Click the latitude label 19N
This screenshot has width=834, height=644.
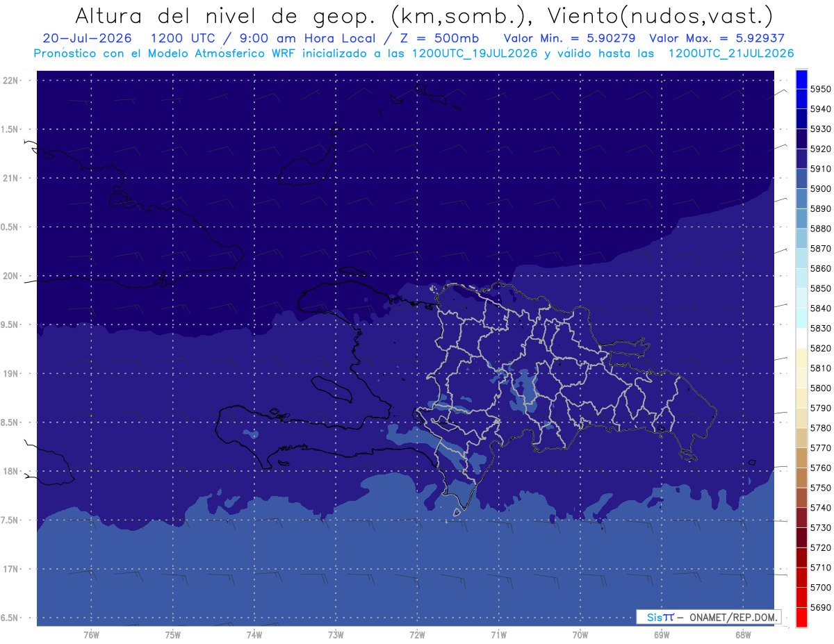[x=11, y=373]
